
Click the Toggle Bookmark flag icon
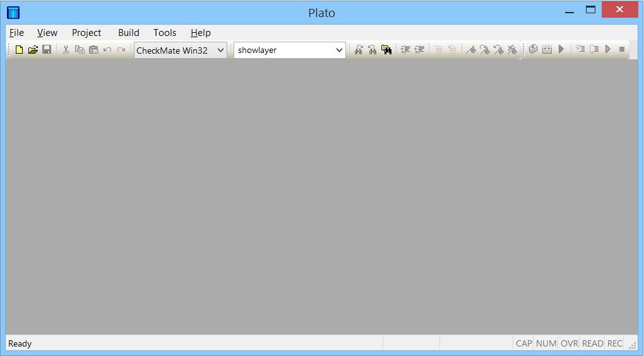click(x=470, y=50)
